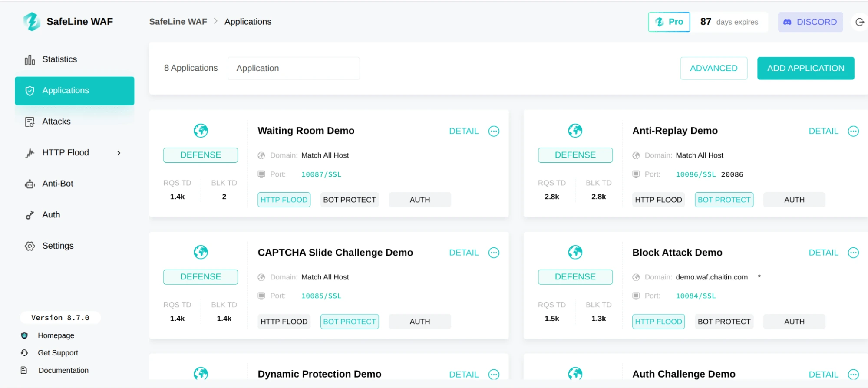868x388 pixels.
Task: Open the Homepage link
Action: (x=56, y=335)
